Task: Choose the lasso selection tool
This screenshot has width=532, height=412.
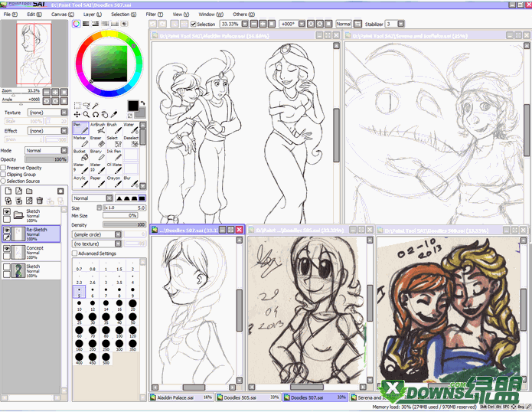Action: tap(86, 106)
